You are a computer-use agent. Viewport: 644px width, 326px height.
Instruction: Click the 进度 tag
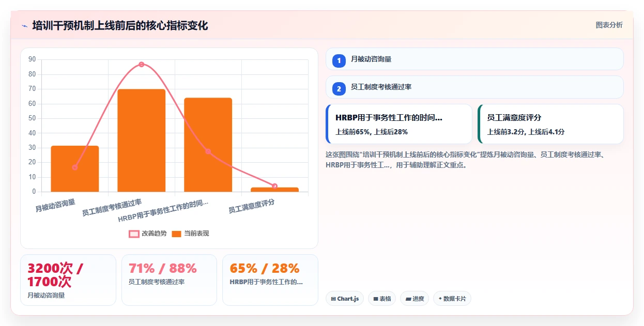pos(415,299)
